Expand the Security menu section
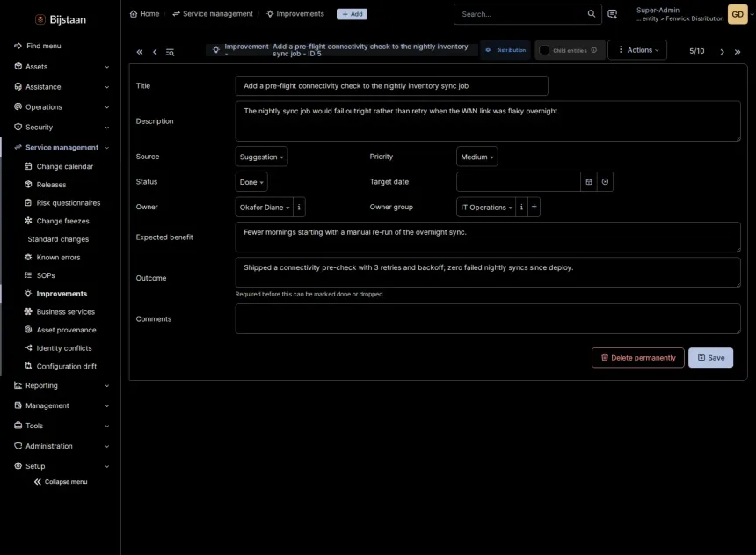756x555 pixels. (x=62, y=128)
